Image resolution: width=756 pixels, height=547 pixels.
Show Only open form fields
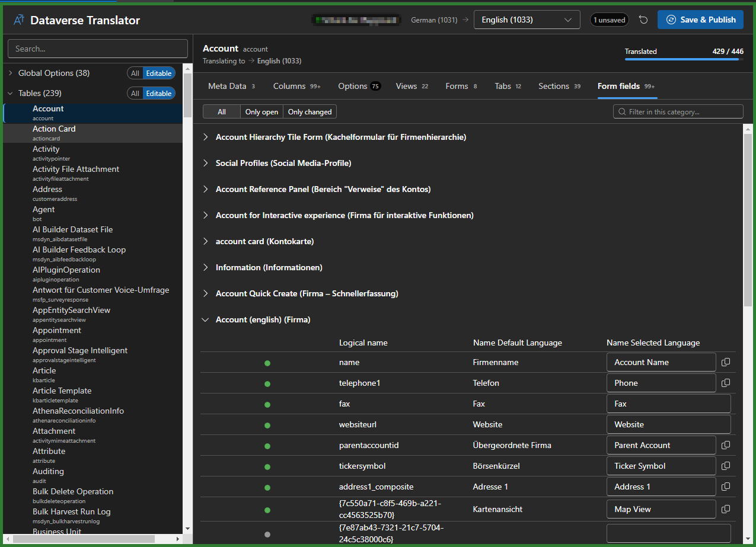point(261,112)
